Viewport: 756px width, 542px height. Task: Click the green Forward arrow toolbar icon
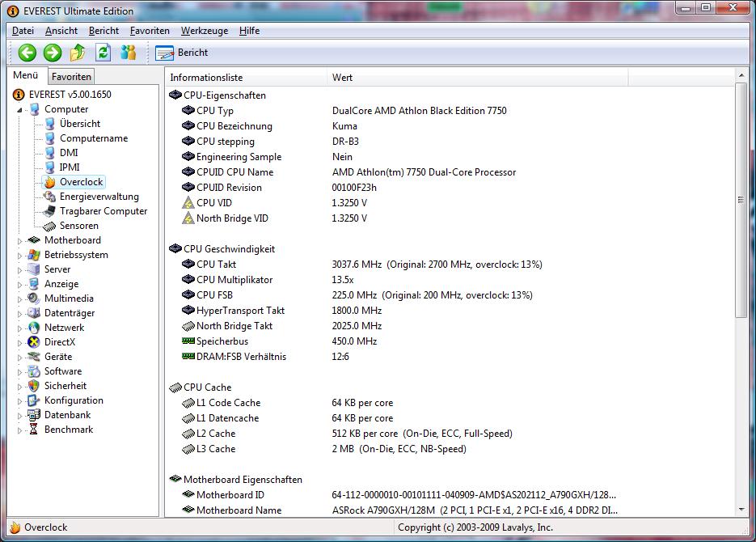point(53,53)
